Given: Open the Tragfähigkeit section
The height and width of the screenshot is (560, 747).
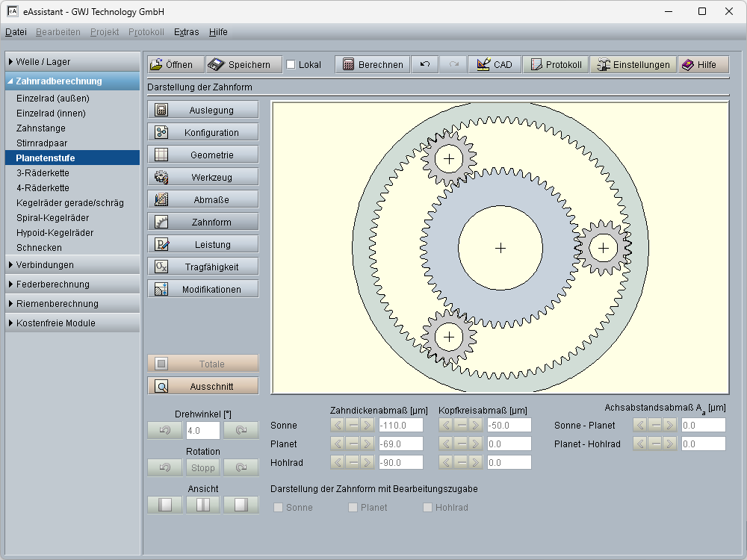Looking at the screenshot, I should click(203, 267).
